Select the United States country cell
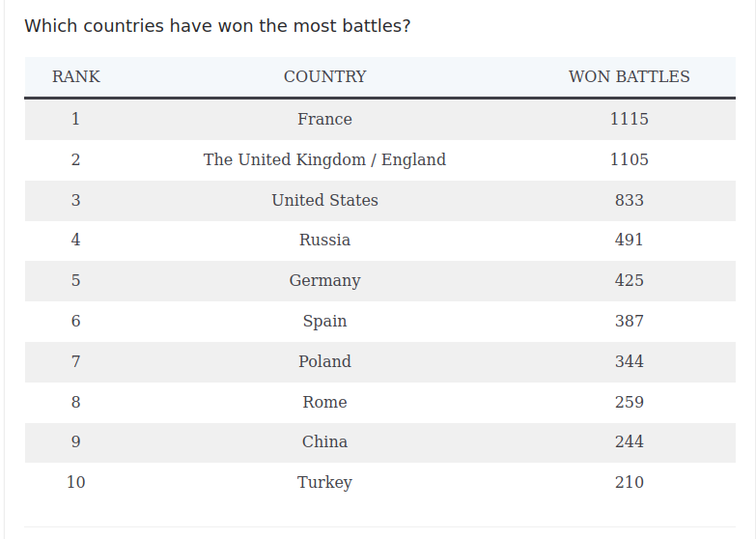Image resolution: width=756 pixels, height=539 pixels. tap(324, 201)
